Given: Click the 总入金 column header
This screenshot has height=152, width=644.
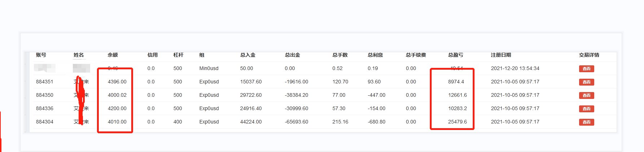Looking at the screenshot, I should 248,55.
